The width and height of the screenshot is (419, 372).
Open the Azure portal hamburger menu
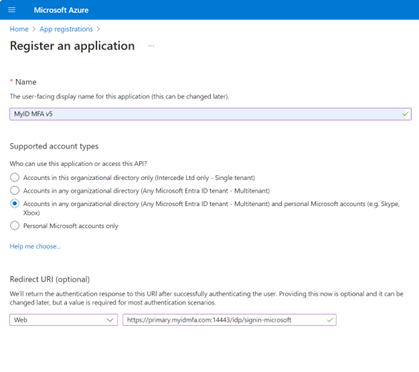(12, 10)
